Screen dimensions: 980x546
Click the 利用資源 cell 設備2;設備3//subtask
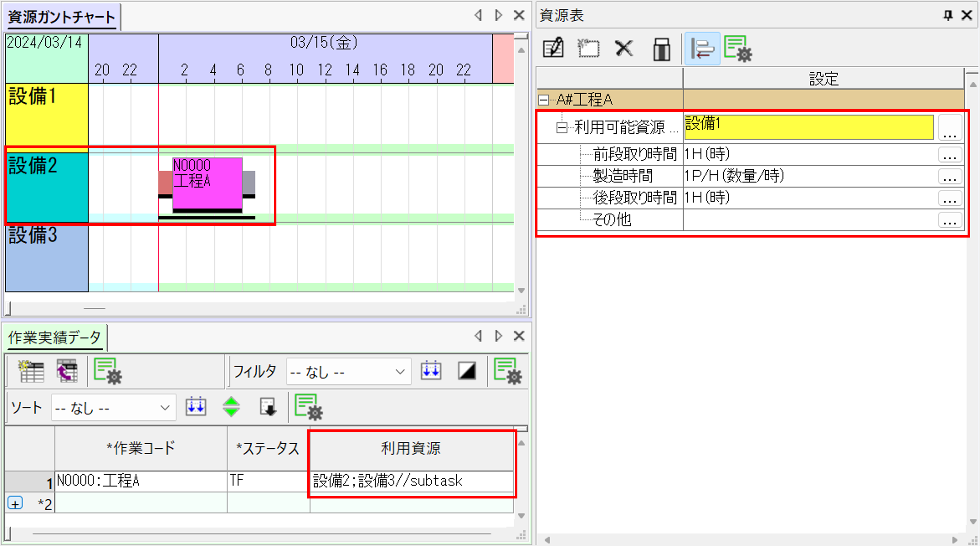[411, 481]
